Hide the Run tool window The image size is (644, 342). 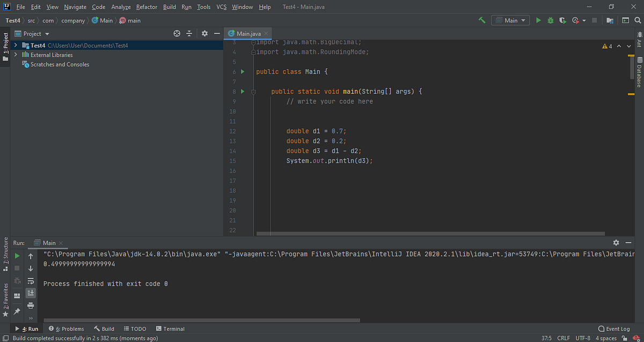coord(628,243)
